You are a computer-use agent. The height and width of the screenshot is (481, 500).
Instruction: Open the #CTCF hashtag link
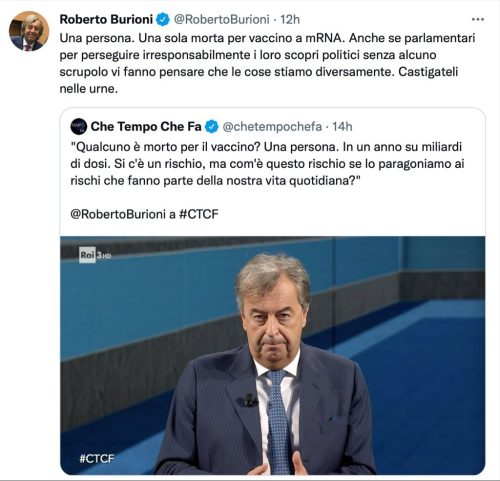coord(199,214)
